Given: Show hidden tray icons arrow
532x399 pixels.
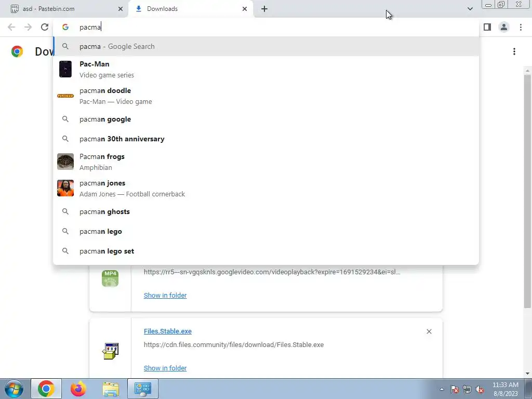Looking at the screenshot, I should click(x=442, y=390).
